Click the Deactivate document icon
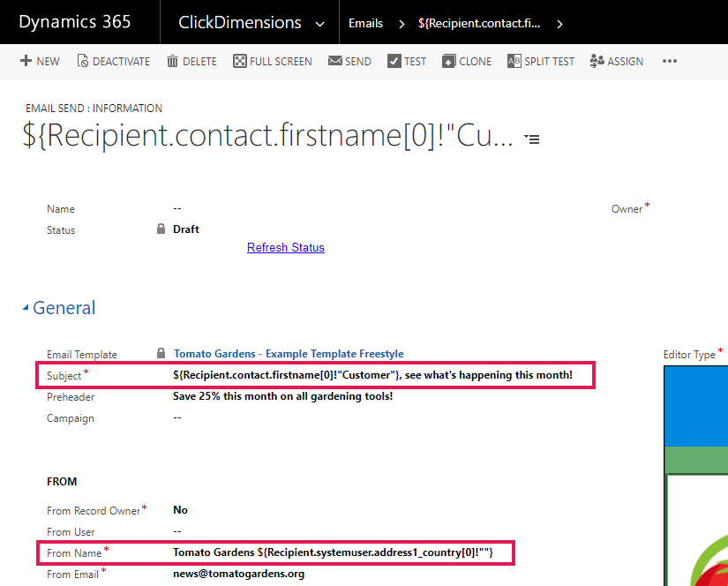 pos(83,61)
